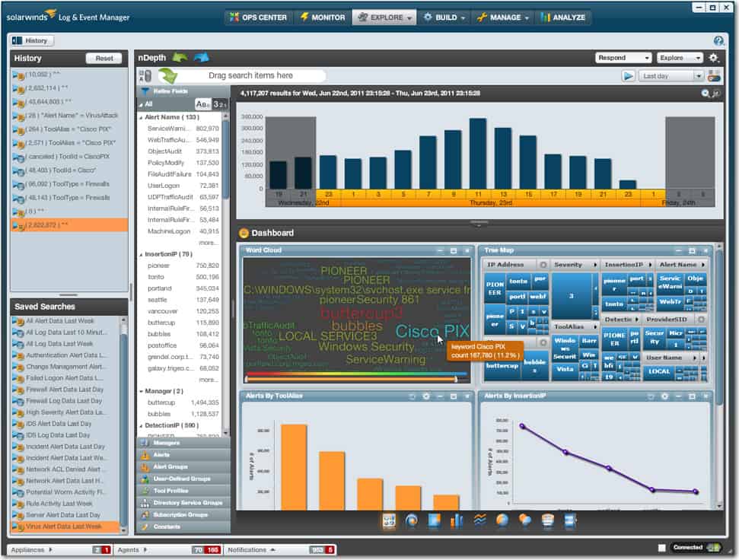Click the Tool Profiles sidebar item
The width and height of the screenshot is (739, 560).
pyautogui.click(x=166, y=490)
